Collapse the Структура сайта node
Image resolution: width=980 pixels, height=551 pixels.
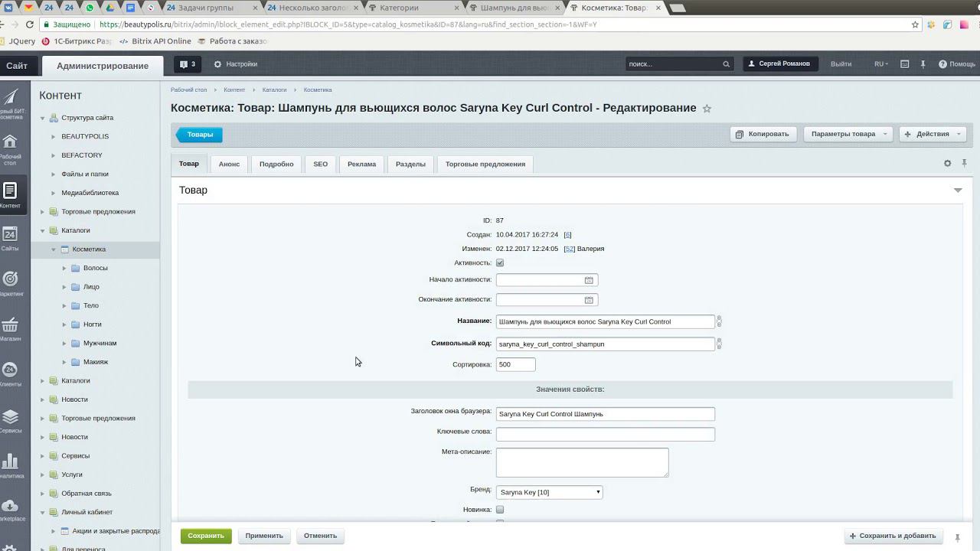tap(42, 118)
